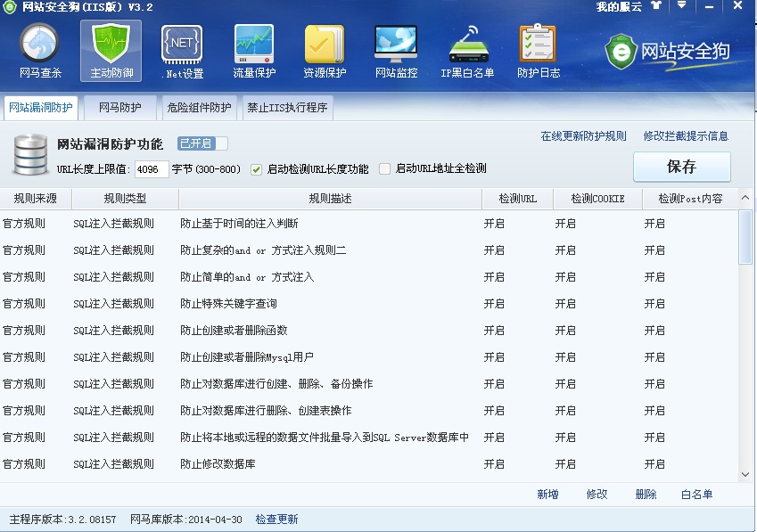Open the 白名单 whitelist link
The image size is (757, 532).
click(x=696, y=495)
